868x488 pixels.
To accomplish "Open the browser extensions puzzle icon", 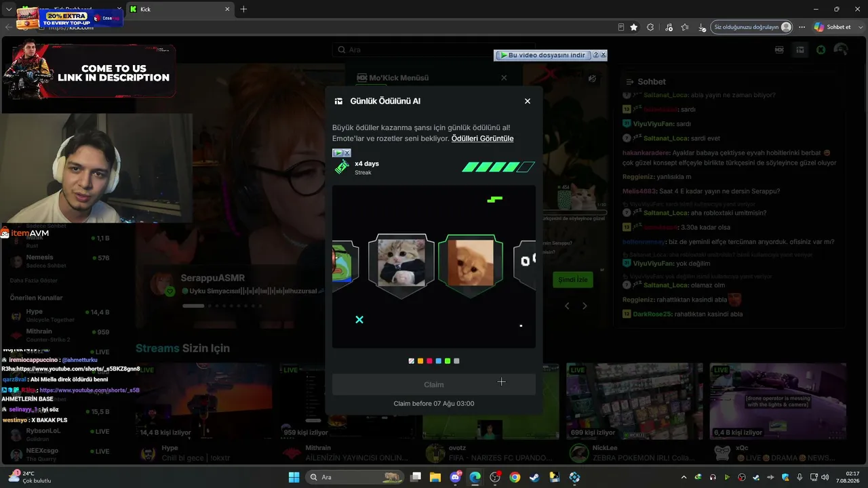I will pyautogui.click(x=651, y=27).
